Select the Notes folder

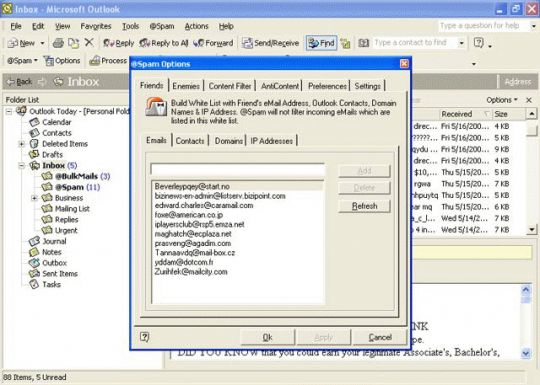point(45,252)
